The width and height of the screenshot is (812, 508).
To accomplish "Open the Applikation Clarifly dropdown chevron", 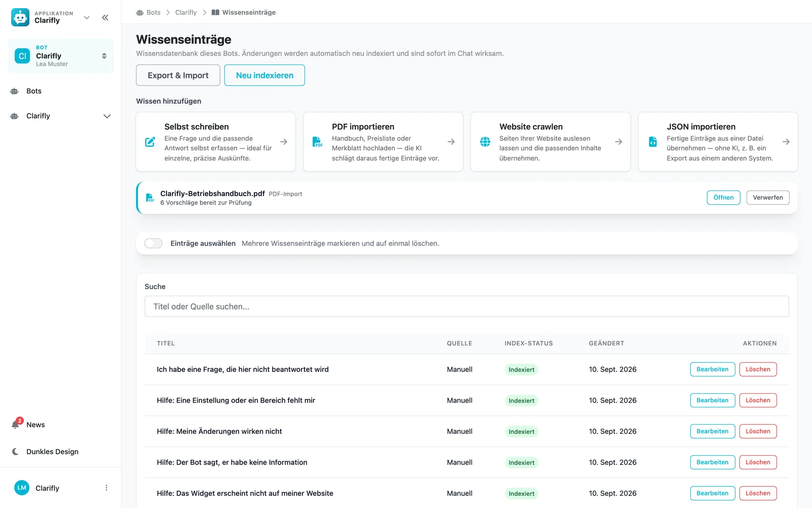I will click(87, 17).
